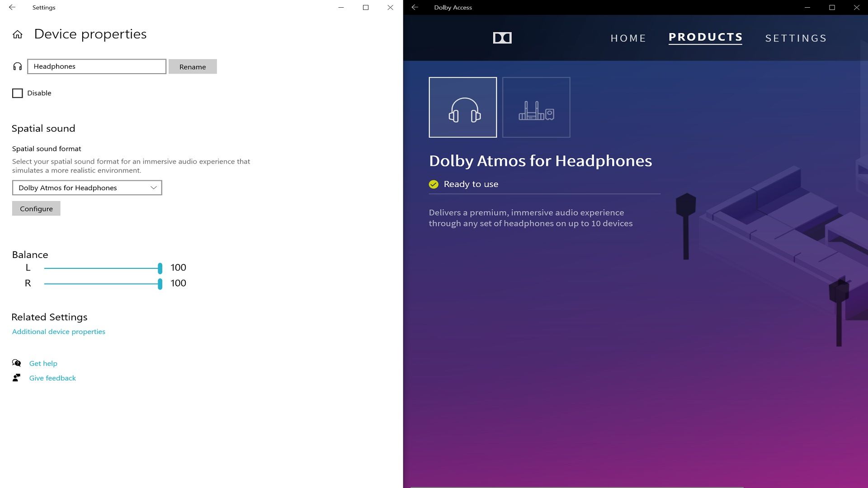Viewport: 868px width, 488px height.
Task: Click the Configure button for spatial sound
Action: pos(36,208)
